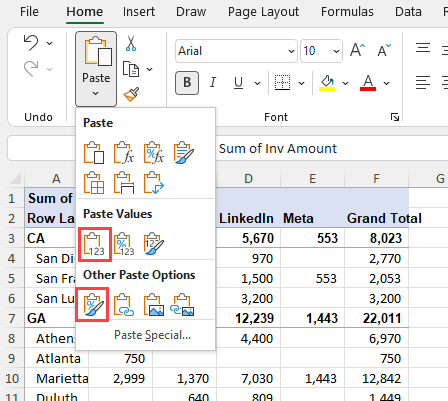Open the Borders dropdown arrow
Image resolution: width=448 pixels, height=401 pixels.
coord(301,83)
